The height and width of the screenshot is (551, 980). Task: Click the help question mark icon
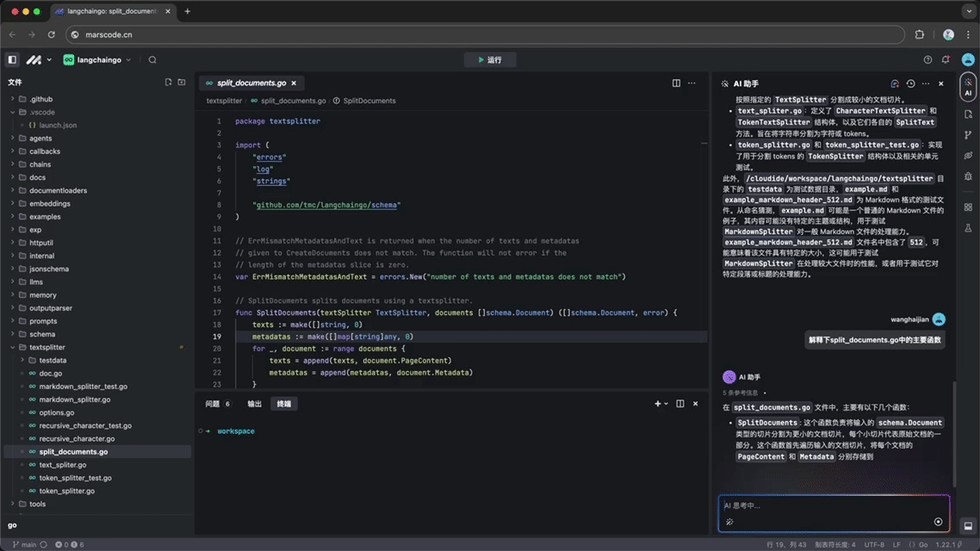click(927, 60)
